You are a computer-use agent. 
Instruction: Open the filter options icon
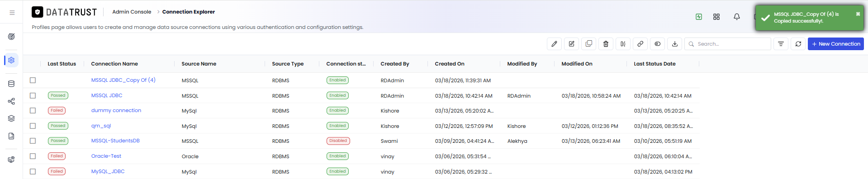click(781, 44)
